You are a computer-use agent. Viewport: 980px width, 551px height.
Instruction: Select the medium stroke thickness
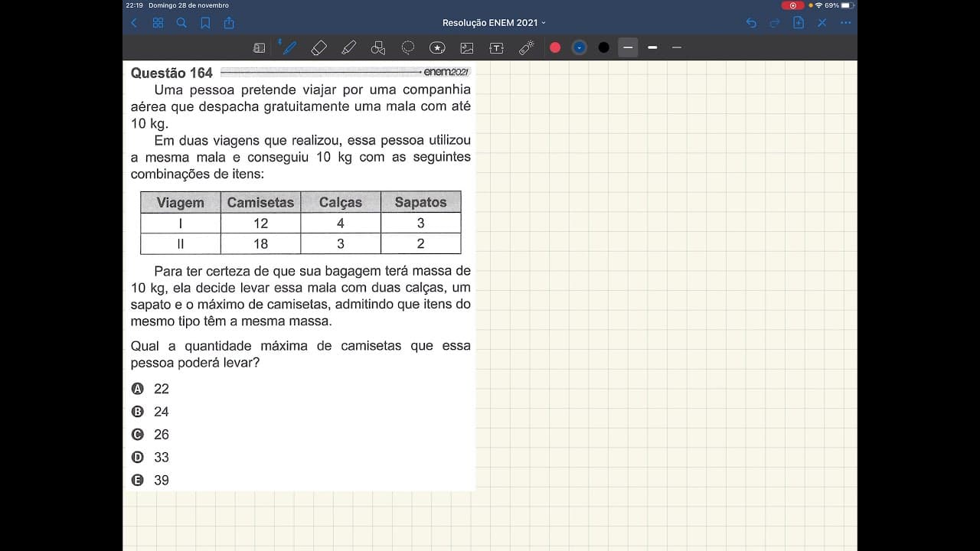628,47
